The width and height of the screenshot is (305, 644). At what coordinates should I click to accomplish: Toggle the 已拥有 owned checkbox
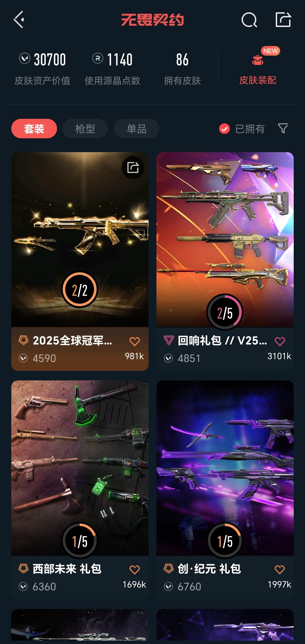point(225,129)
